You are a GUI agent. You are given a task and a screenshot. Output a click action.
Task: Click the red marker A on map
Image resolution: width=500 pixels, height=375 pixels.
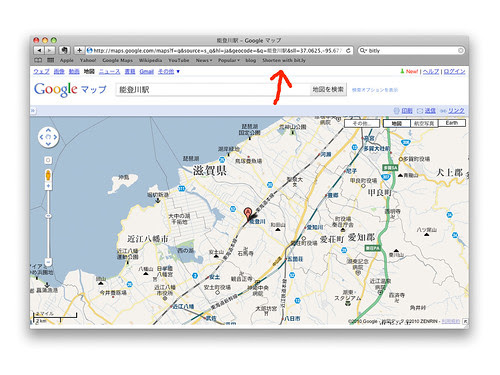coord(248,214)
